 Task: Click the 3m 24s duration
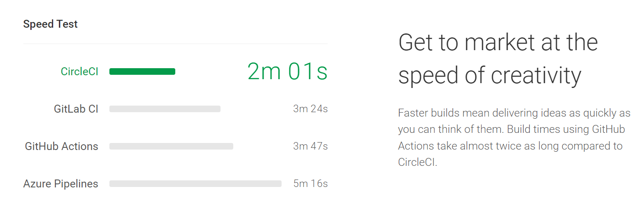coord(311,109)
